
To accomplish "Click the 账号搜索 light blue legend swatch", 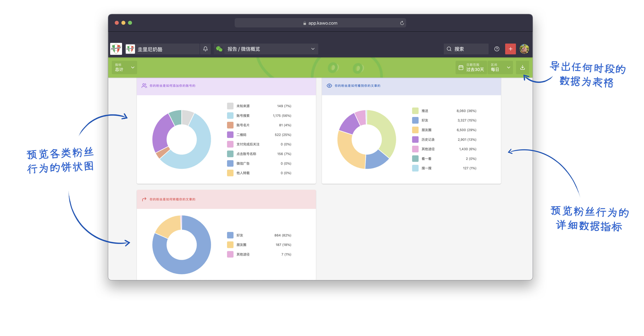I will [230, 116].
